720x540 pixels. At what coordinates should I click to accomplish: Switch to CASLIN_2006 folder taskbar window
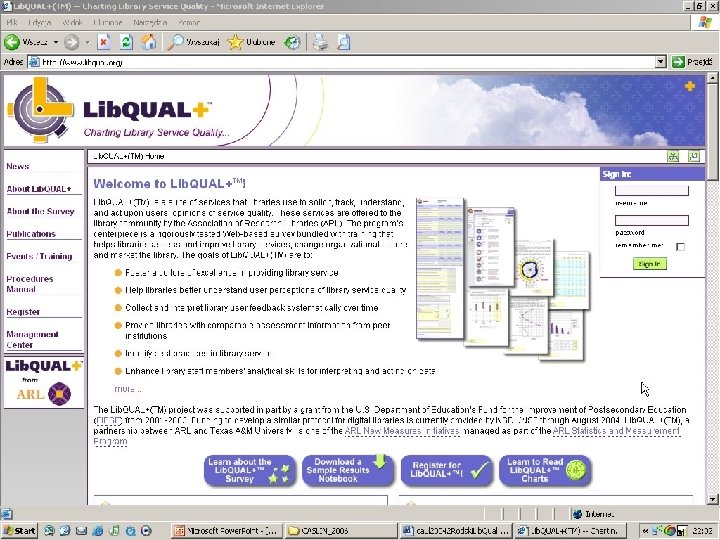click(340, 531)
